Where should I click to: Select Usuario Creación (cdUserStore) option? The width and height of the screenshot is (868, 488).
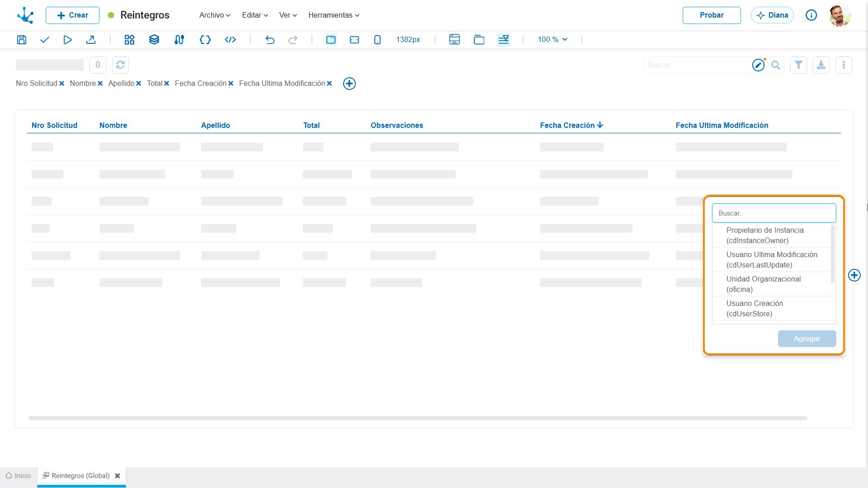772,309
